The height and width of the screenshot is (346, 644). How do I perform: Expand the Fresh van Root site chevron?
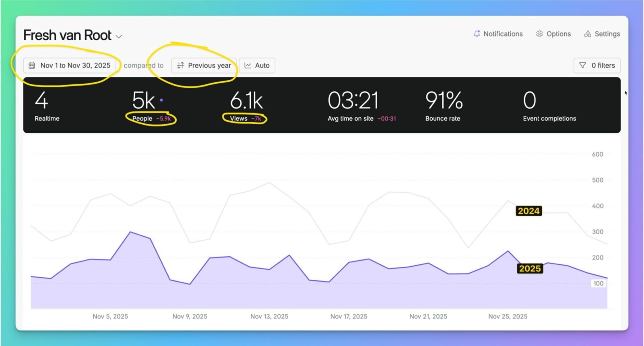point(119,37)
